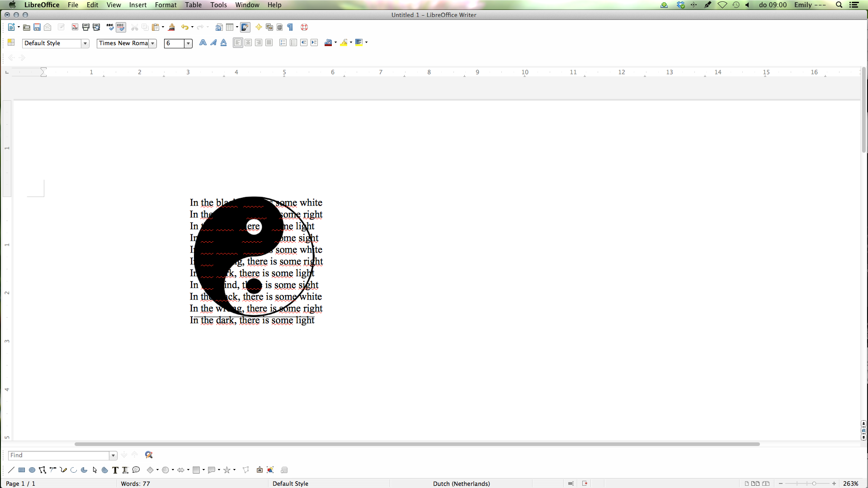Expand the Default Style paragraph style dropdown
Viewport: 868px width, 488px height.
click(85, 43)
